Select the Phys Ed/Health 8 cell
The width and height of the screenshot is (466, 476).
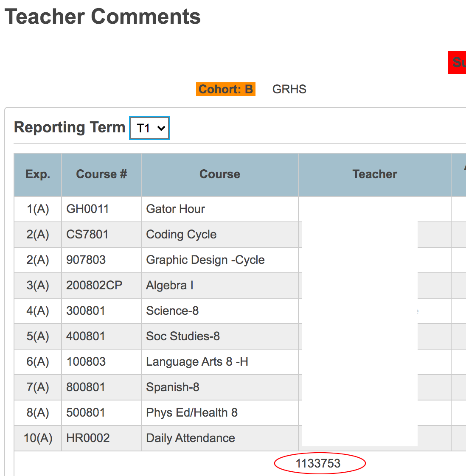click(220, 413)
